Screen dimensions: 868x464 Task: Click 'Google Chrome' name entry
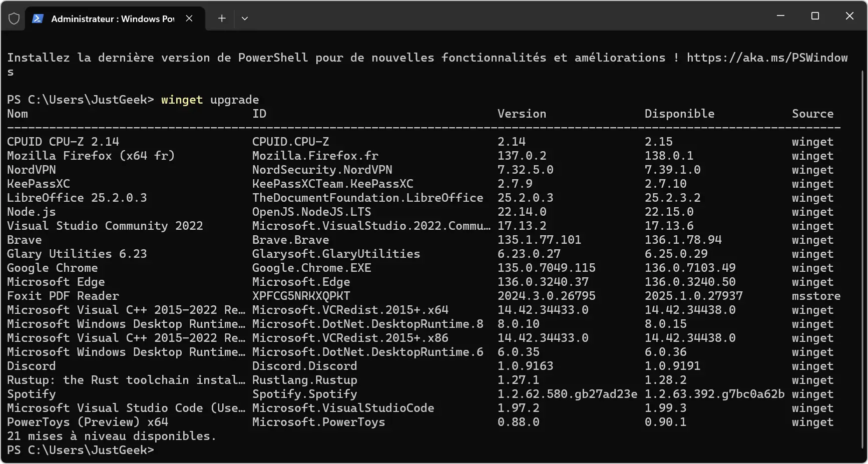tap(53, 268)
